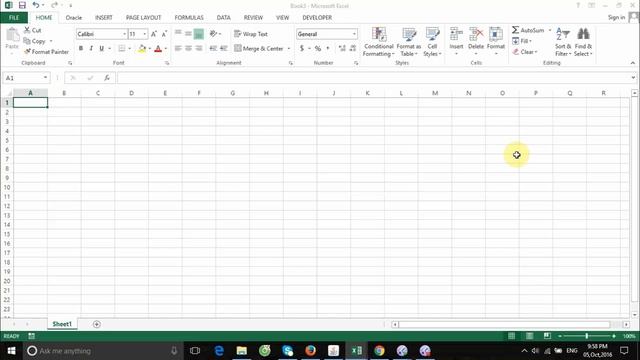Screen dimensions: 640x360
Task: Toggle Underline formatting
Action: tap(102, 49)
